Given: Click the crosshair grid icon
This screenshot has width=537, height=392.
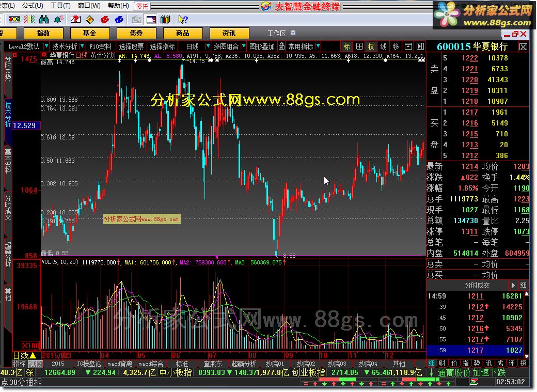Looking at the screenshot, I should point(359,46).
